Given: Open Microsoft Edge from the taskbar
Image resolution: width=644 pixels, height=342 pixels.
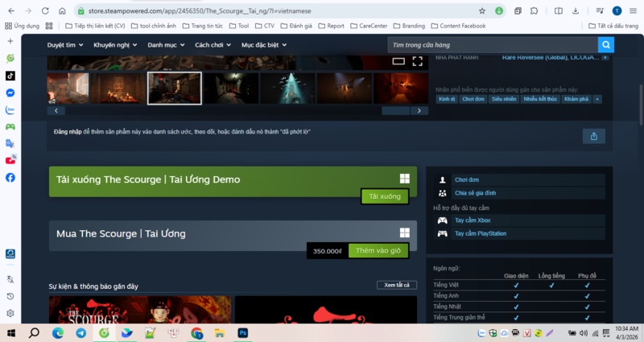Looking at the screenshot, I should coord(58,333).
